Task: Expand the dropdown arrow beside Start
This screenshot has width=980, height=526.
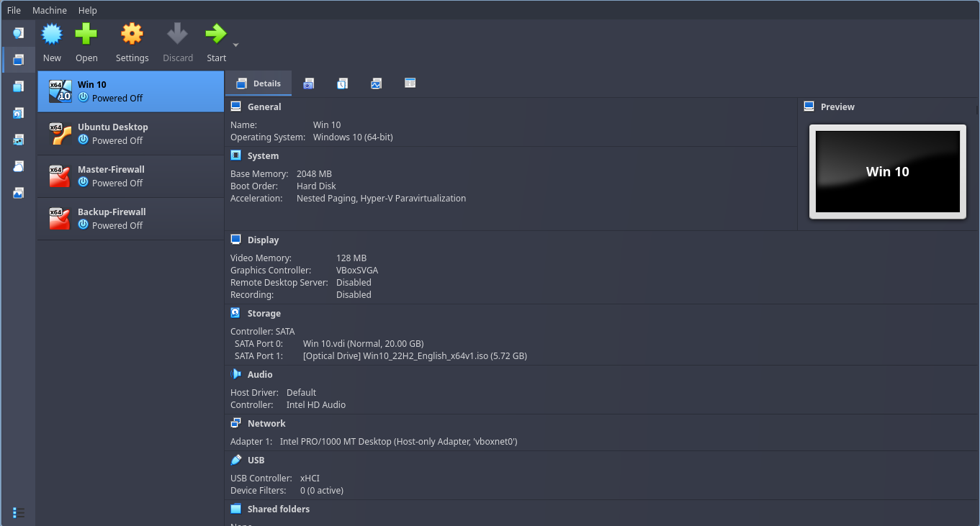Action: click(x=235, y=45)
